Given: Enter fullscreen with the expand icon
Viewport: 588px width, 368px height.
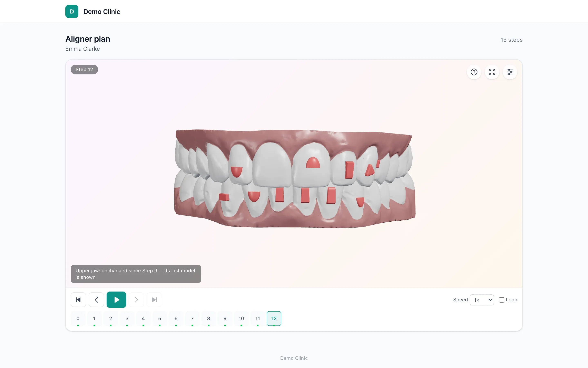Looking at the screenshot, I should (492, 72).
